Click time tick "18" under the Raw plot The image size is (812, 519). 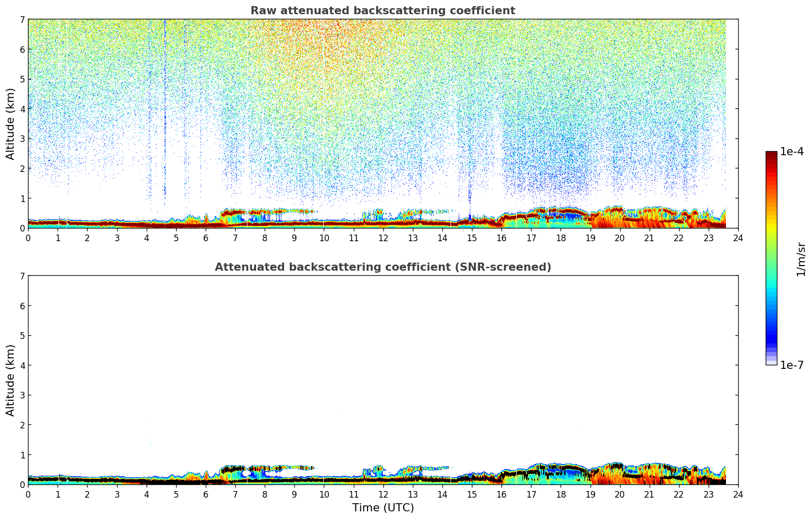click(561, 238)
